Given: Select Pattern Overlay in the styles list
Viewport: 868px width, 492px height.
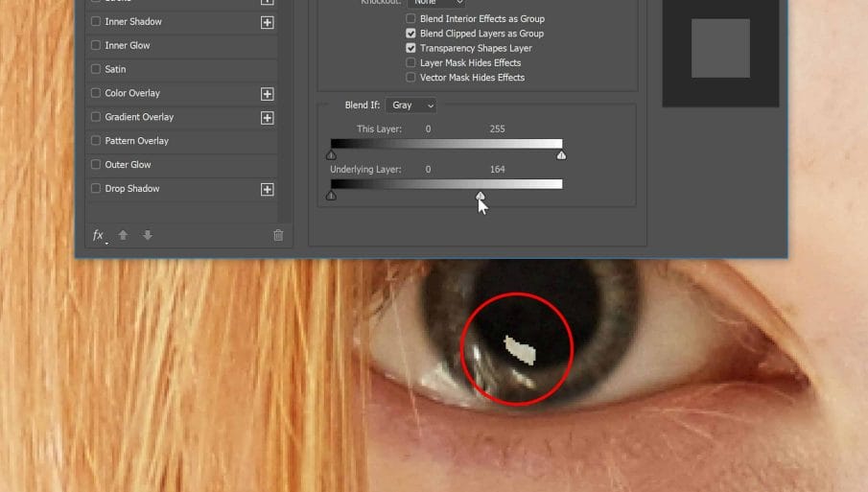Looking at the screenshot, I should coord(136,141).
